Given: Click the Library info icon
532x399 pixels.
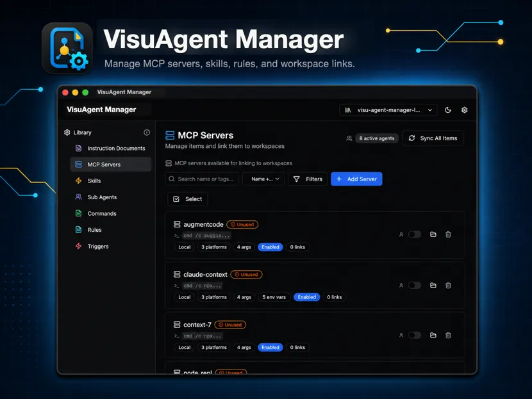Looking at the screenshot, I should point(147,133).
